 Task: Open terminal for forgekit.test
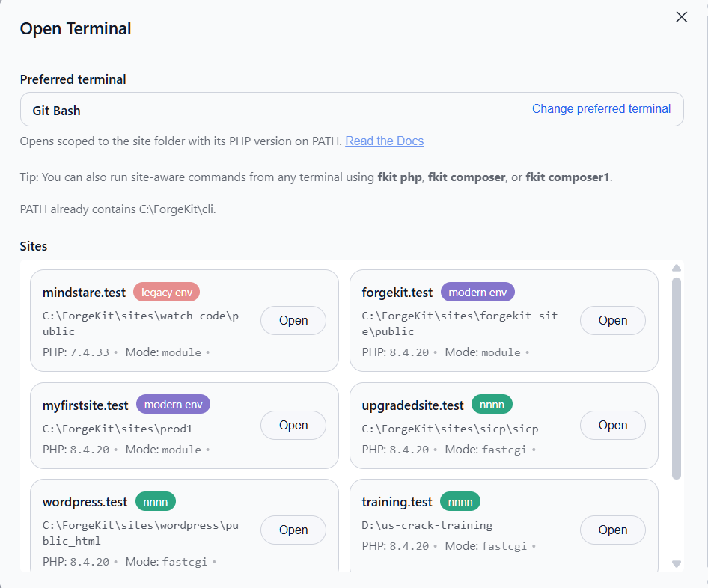click(x=613, y=320)
